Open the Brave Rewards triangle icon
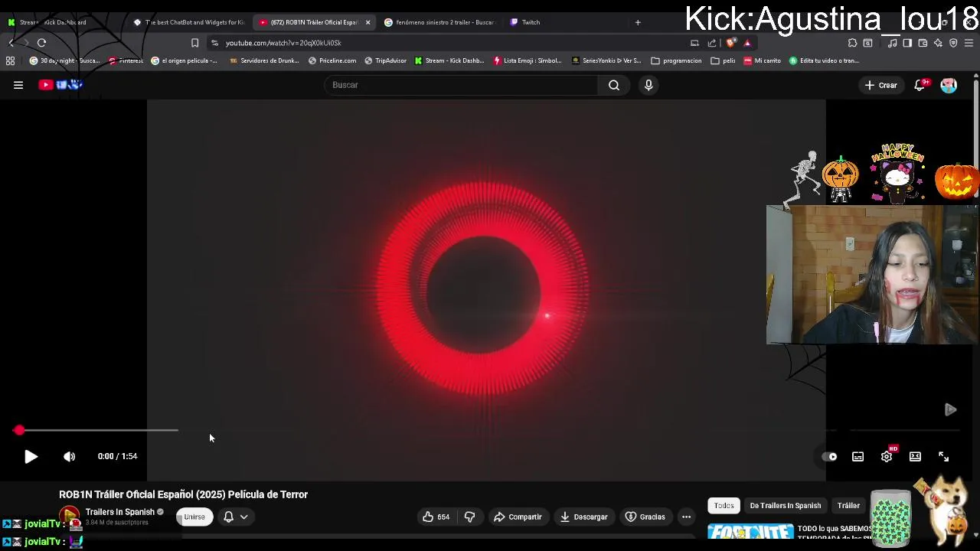The height and width of the screenshot is (551, 980). point(747,43)
